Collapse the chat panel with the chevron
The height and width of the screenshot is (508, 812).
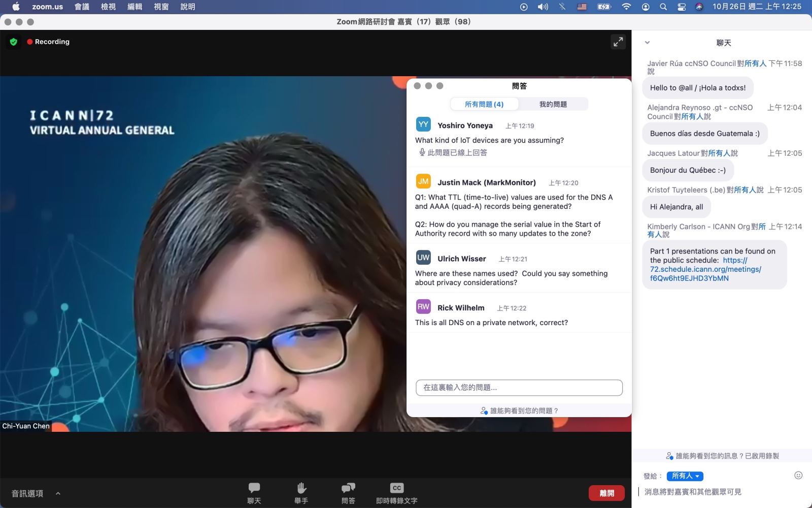(647, 43)
